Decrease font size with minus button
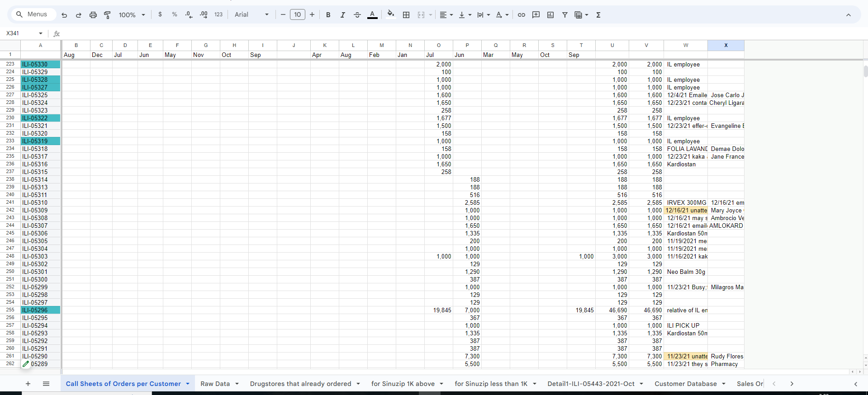 pyautogui.click(x=283, y=15)
